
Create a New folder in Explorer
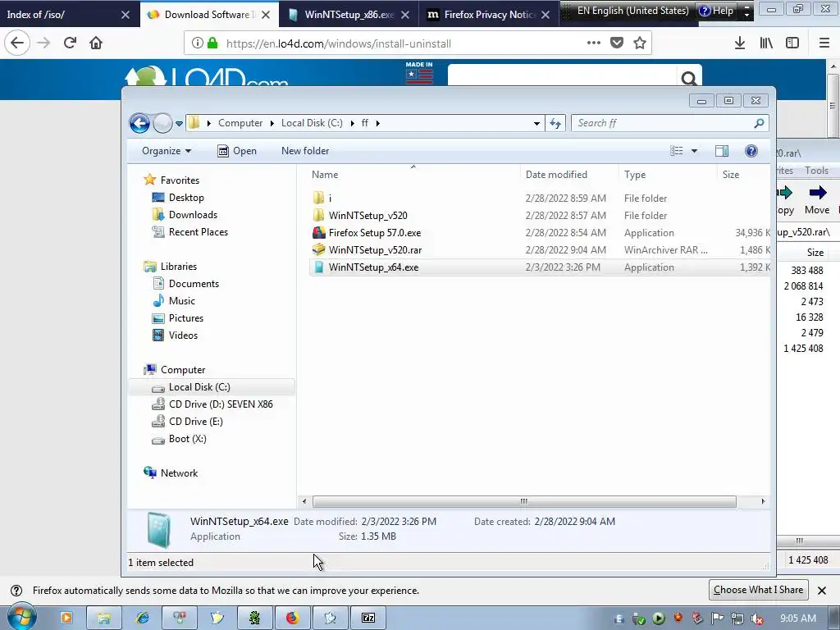pyautogui.click(x=305, y=151)
